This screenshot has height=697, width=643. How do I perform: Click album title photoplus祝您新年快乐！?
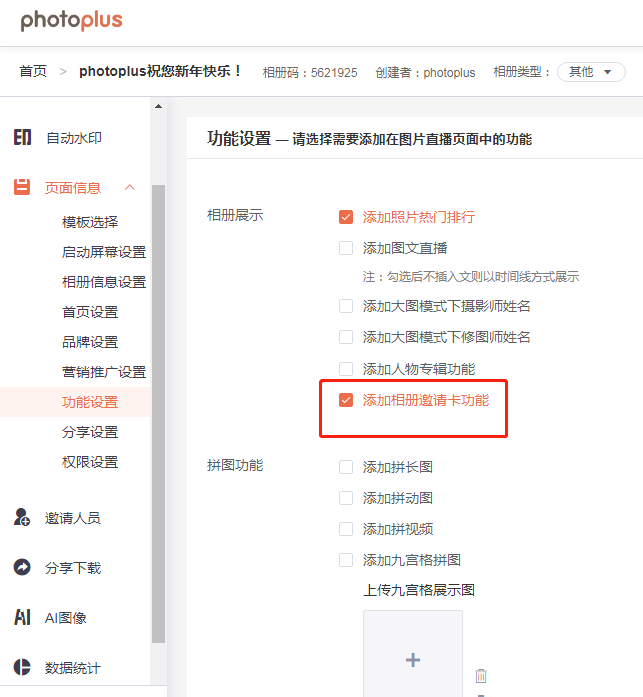point(160,71)
